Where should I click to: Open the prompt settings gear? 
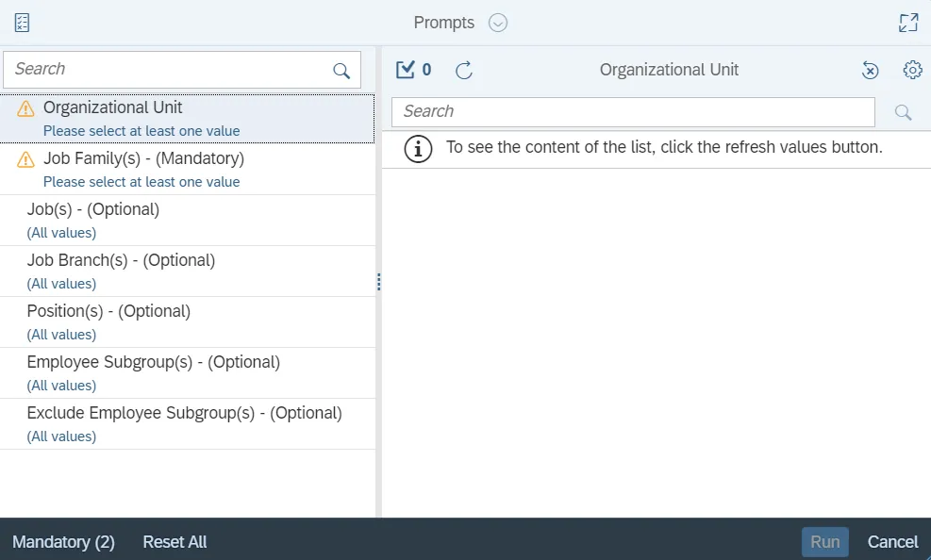pyautogui.click(x=912, y=70)
